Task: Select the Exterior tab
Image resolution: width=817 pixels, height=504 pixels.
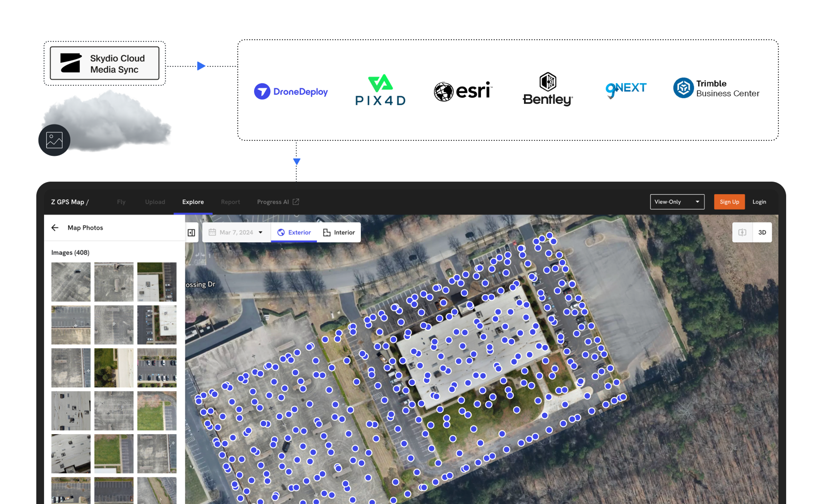Action: click(x=294, y=232)
